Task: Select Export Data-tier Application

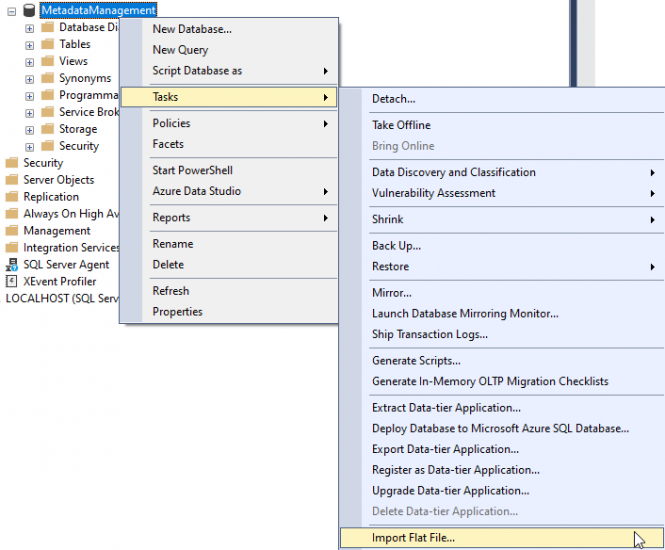Action: point(445,449)
